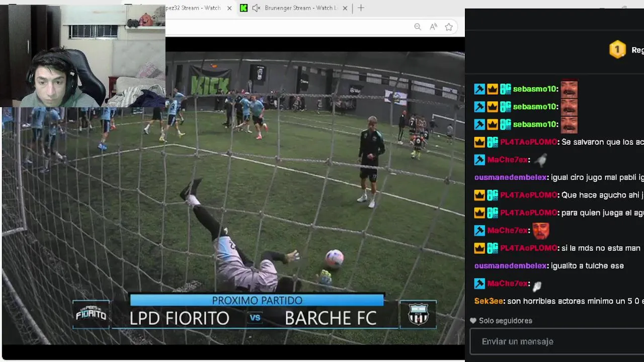Open ousmanedembelex profile from "igual ciro jugo" message
The width and height of the screenshot is (644, 362).
coord(511,177)
